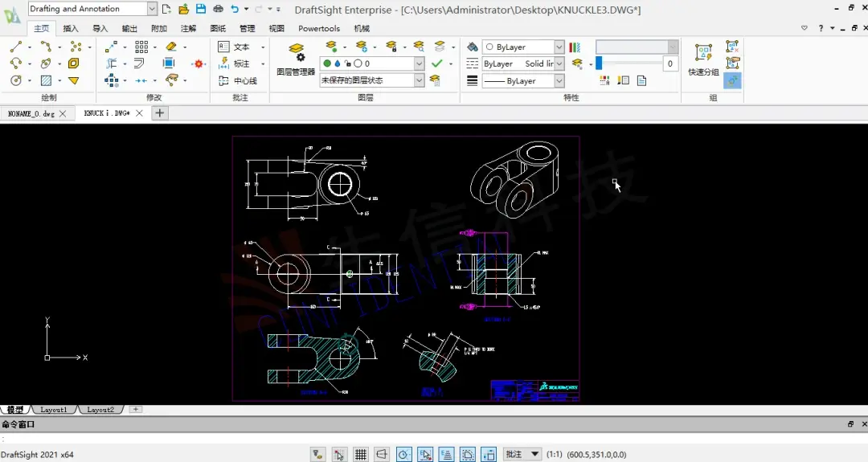Toggle Entity tracking (ETrack) status button

click(x=447, y=454)
